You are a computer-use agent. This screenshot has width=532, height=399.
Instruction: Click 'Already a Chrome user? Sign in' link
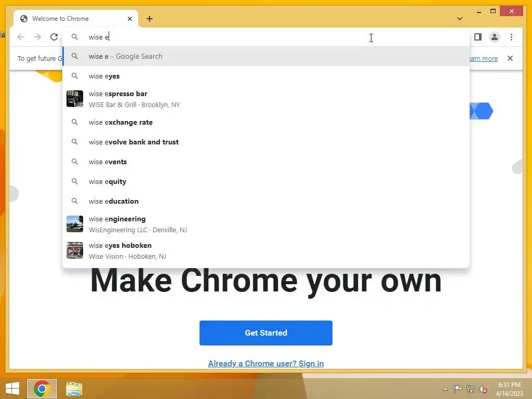coord(266,363)
